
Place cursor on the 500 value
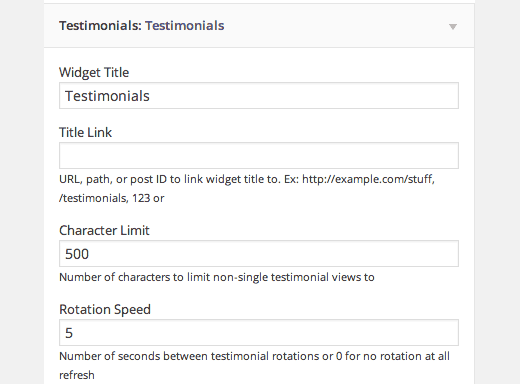[77, 254]
